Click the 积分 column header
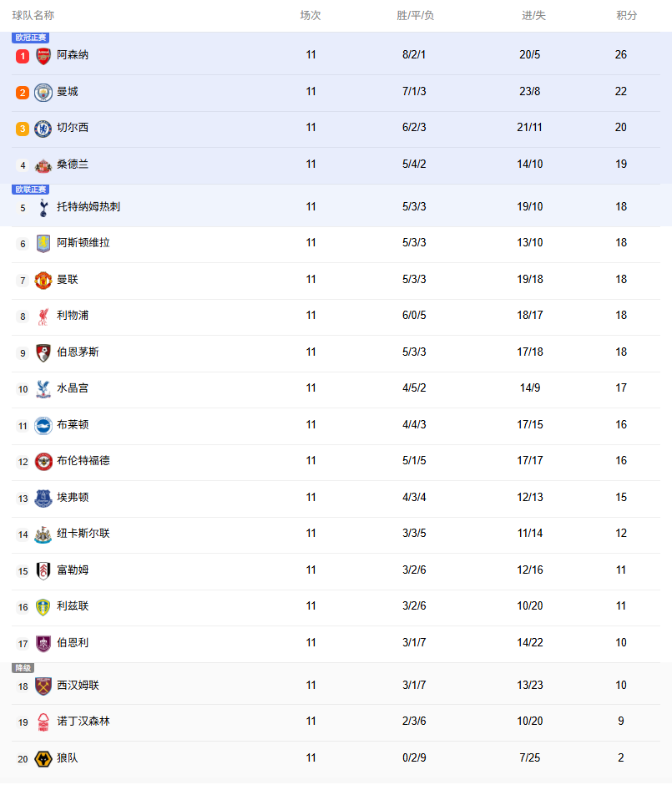 (x=626, y=16)
